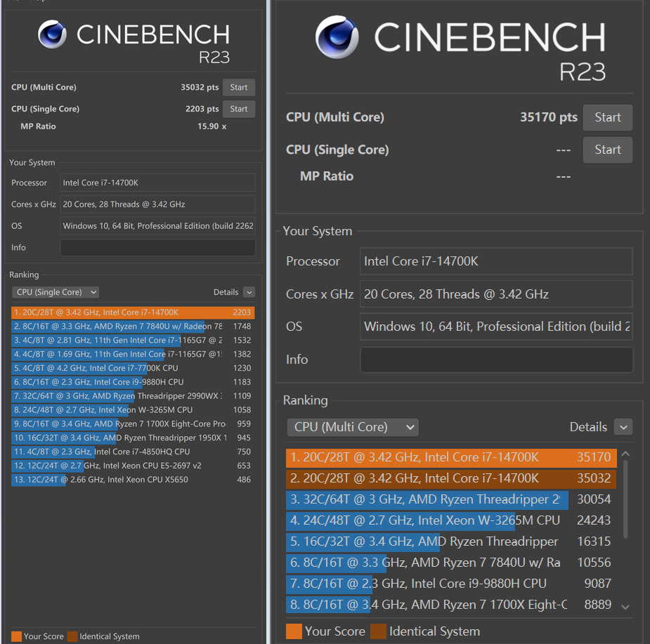Click Cores x GHz field in right window
Viewport: 650px width, 644px height.
[x=497, y=294]
